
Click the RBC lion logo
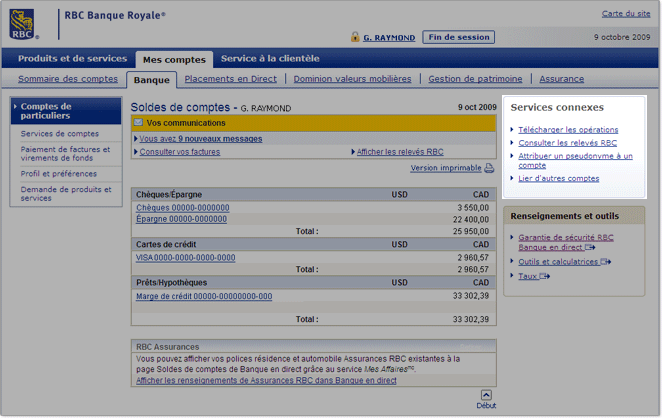click(x=23, y=24)
